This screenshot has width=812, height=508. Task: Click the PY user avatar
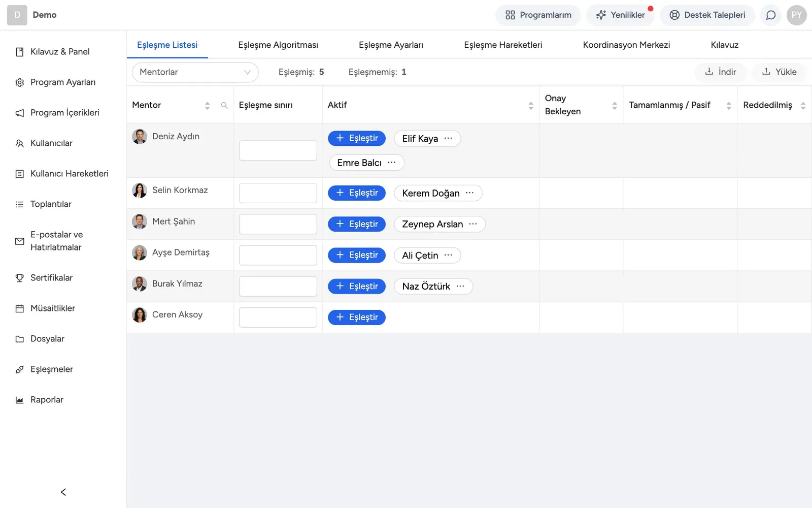[797, 15]
